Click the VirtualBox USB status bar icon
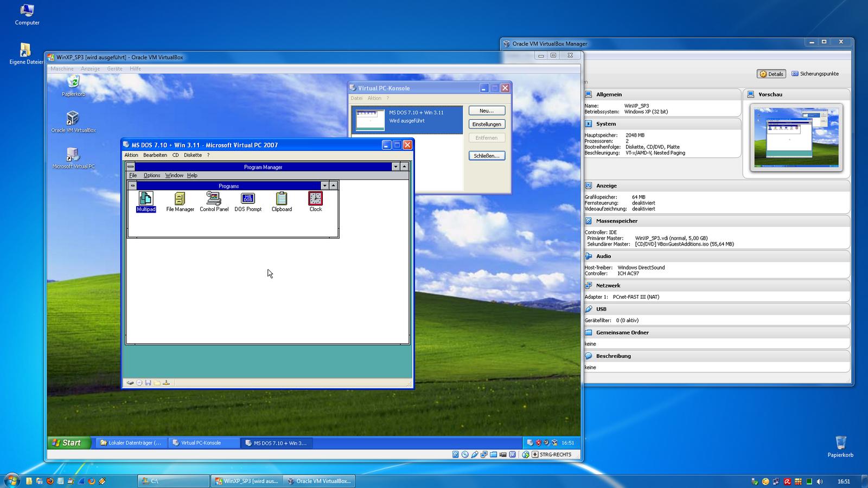 pyautogui.click(x=475, y=454)
